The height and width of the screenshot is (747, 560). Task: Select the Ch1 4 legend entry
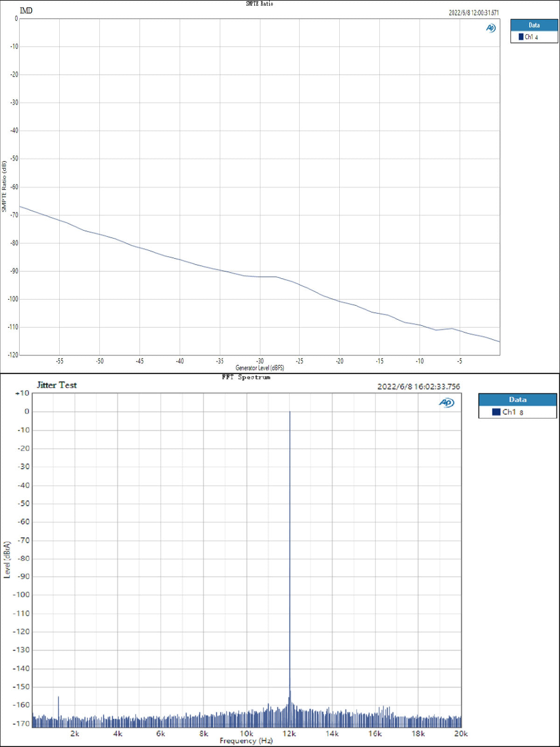pos(532,37)
